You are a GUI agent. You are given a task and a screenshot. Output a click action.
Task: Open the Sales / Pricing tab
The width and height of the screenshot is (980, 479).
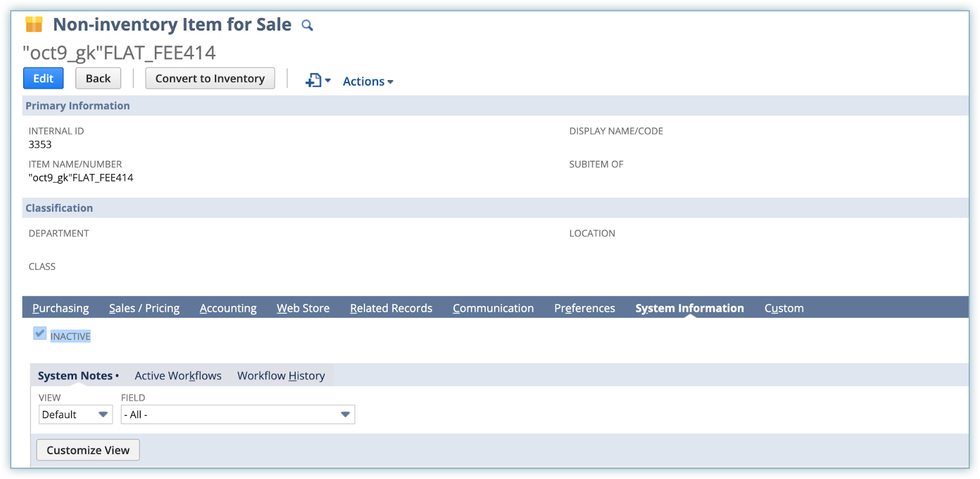144,308
